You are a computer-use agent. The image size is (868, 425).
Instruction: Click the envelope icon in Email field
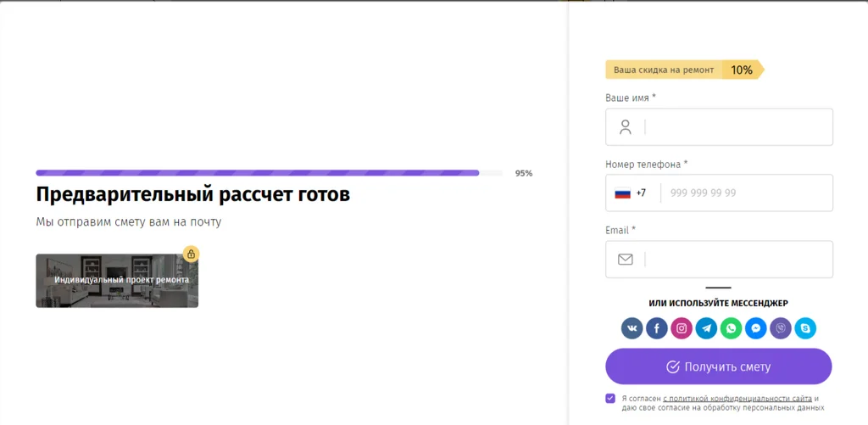[x=625, y=259]
